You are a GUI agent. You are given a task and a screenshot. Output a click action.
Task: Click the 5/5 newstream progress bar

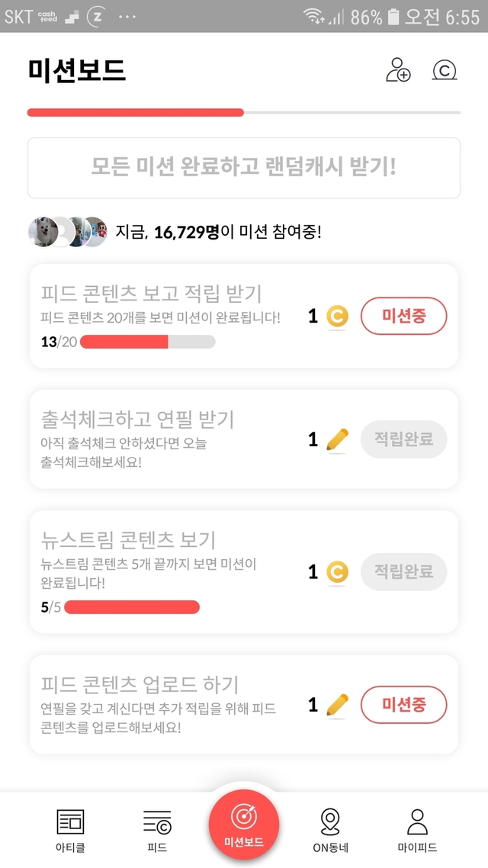coord(132,607)
